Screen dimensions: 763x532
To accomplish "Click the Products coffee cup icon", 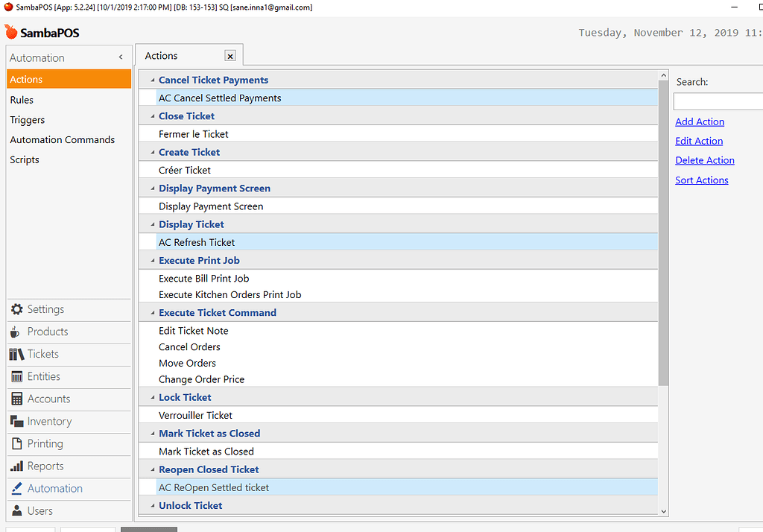I will coord(16,332).
